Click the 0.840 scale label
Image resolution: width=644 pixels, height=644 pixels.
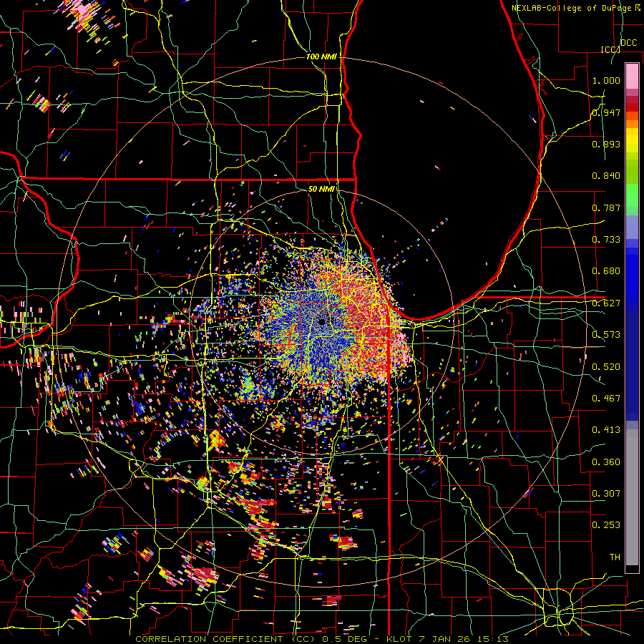tap(606, 176)
